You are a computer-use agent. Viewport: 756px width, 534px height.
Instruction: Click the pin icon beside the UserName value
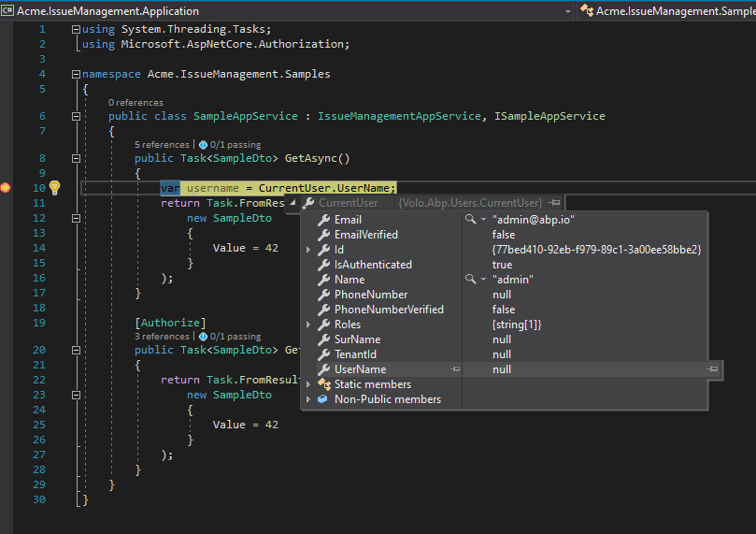(712, 369)
